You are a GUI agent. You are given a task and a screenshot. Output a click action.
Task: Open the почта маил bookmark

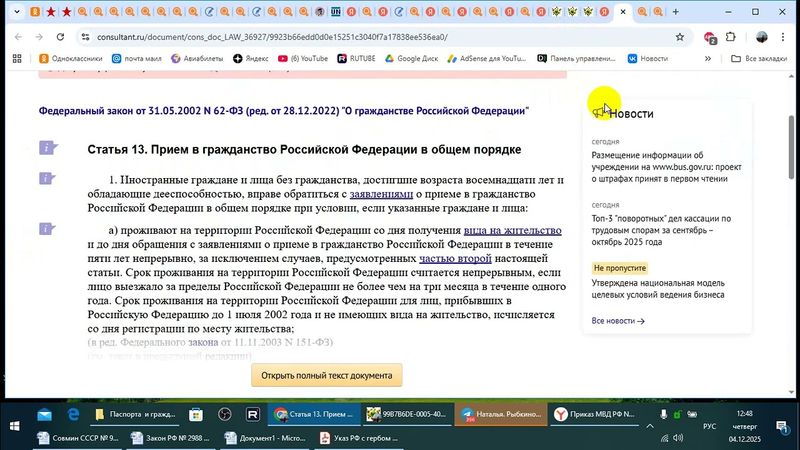[137, 59]
